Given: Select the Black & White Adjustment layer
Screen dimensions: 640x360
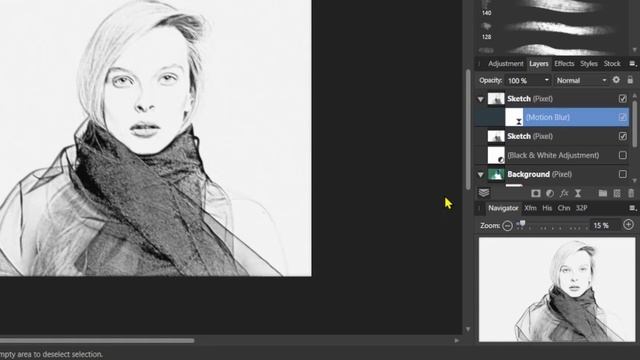Looking at the screenshot, I should click(x=552, y=155).
